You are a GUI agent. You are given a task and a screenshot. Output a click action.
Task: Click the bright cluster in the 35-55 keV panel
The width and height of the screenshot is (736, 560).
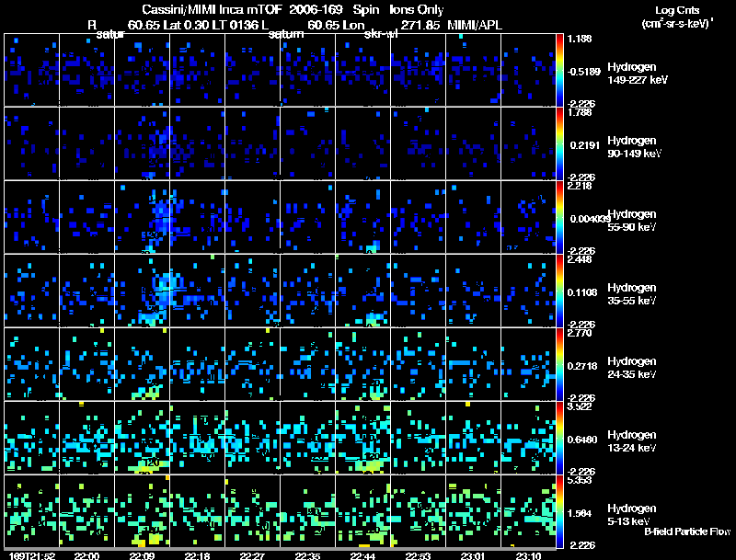pyautogui.click(x=164, y=285)
